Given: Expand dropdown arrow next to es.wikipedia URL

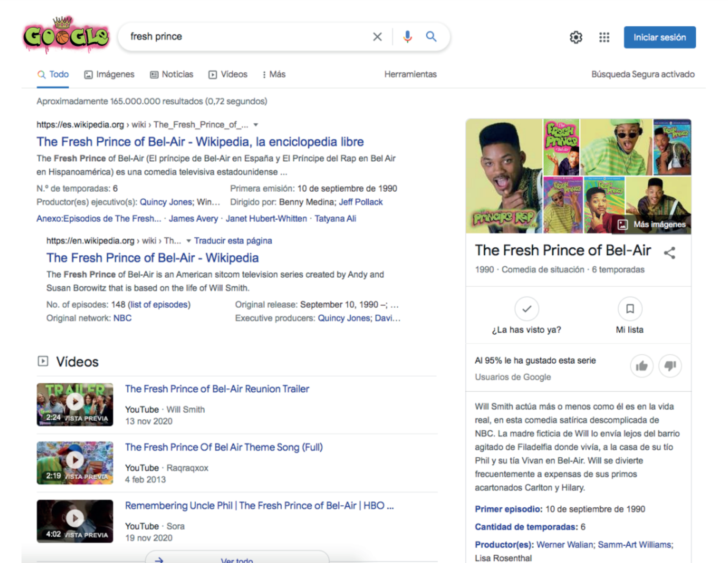Looking at the screenshot, I should 256,125.
